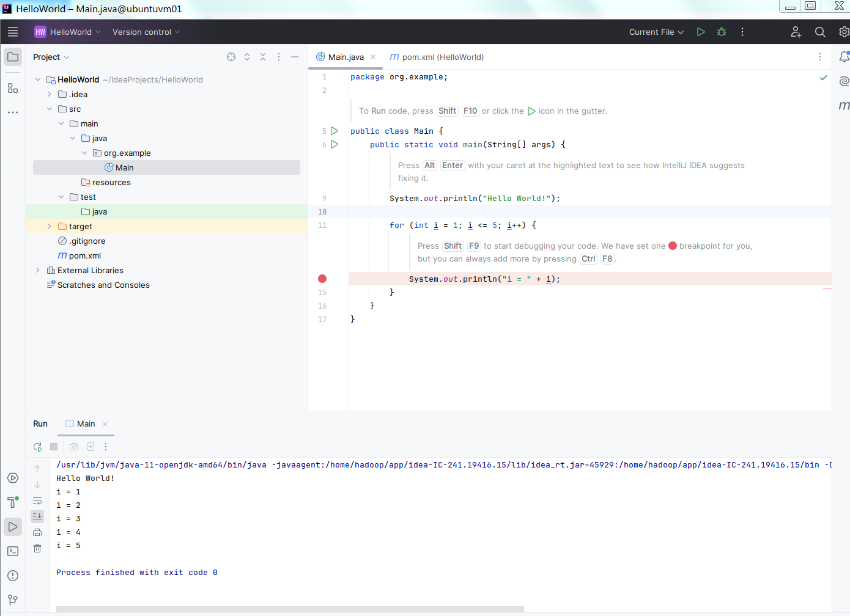This screenshot has height=616, width=850.
Task: Place caret on empty line 10
Action: coord(590,212)
